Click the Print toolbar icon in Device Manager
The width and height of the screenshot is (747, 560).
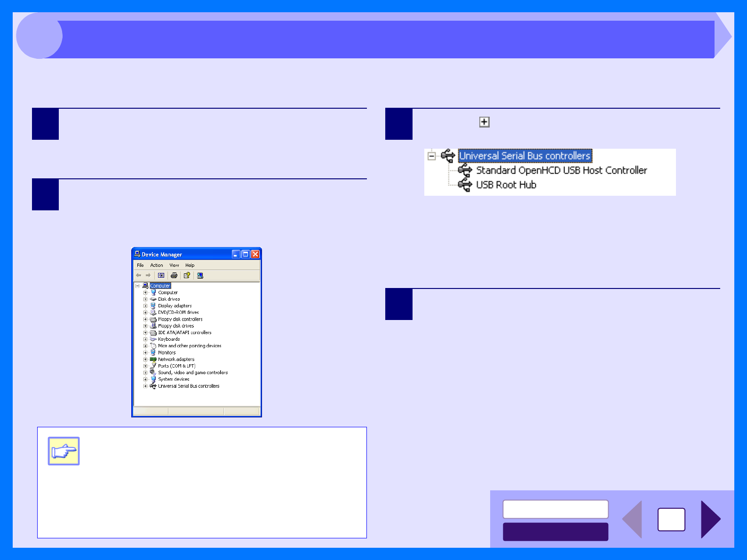[174, 275]
